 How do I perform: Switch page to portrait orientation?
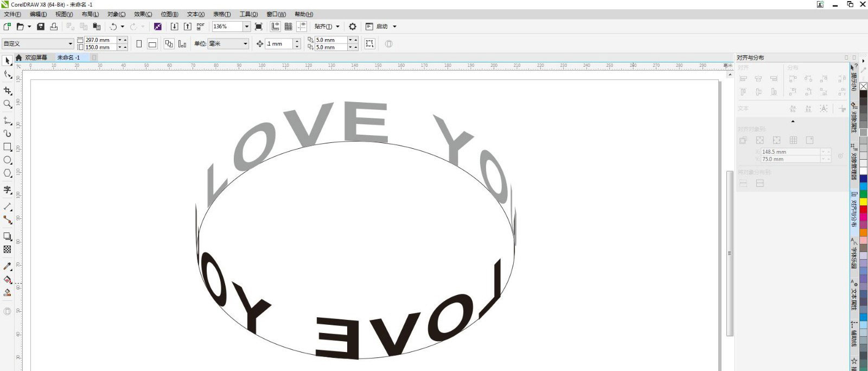139,44
